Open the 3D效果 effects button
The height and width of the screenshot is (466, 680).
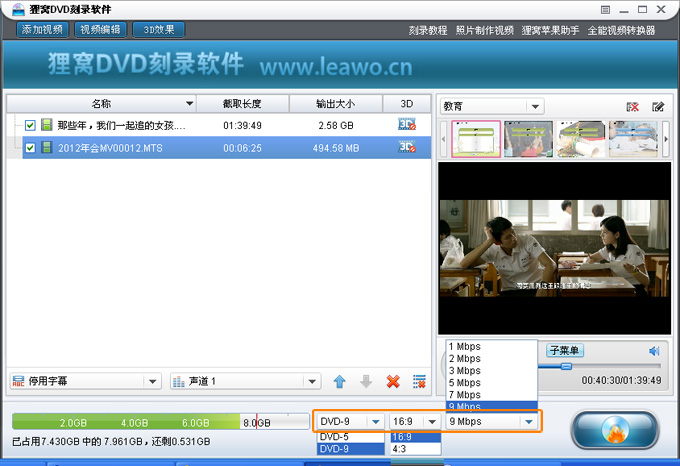pyautogui.click(x=159, y=30)
